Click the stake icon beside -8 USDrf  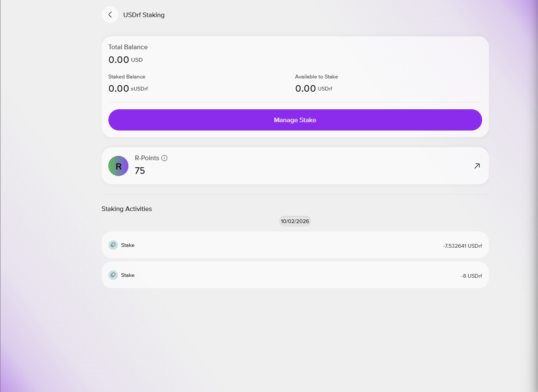pyautogui.click(x=113, y=275)
